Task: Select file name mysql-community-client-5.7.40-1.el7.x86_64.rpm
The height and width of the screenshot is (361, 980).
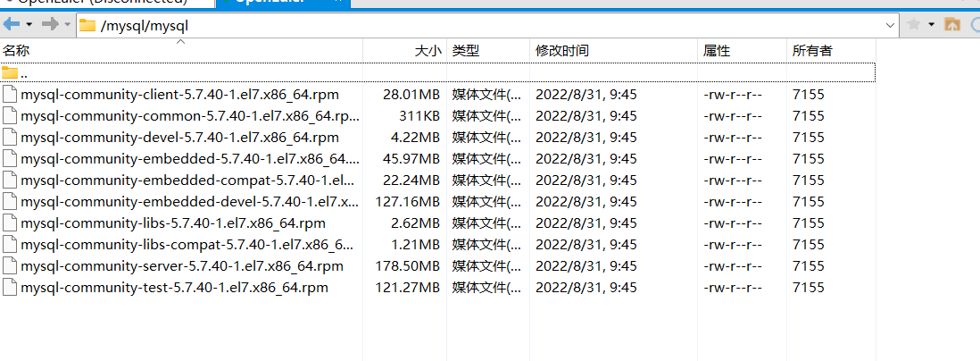Action: point(179,95)
